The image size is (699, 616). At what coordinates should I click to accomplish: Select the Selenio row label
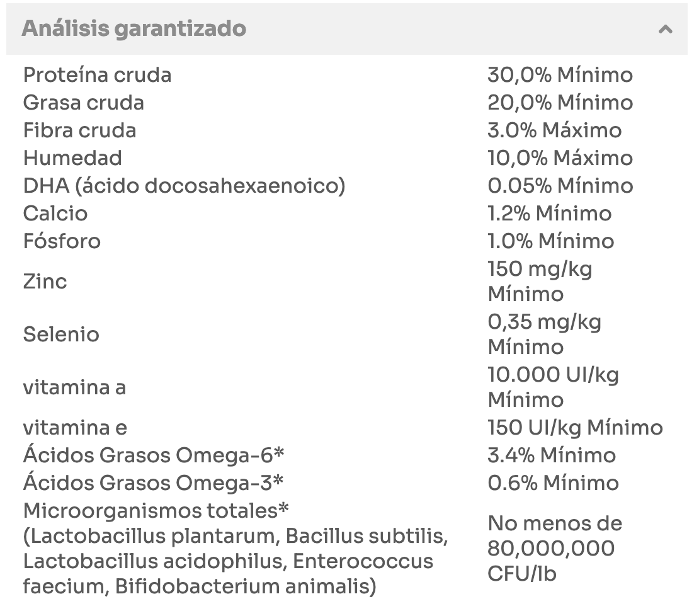pyautogui.click(x=61, y=334)
